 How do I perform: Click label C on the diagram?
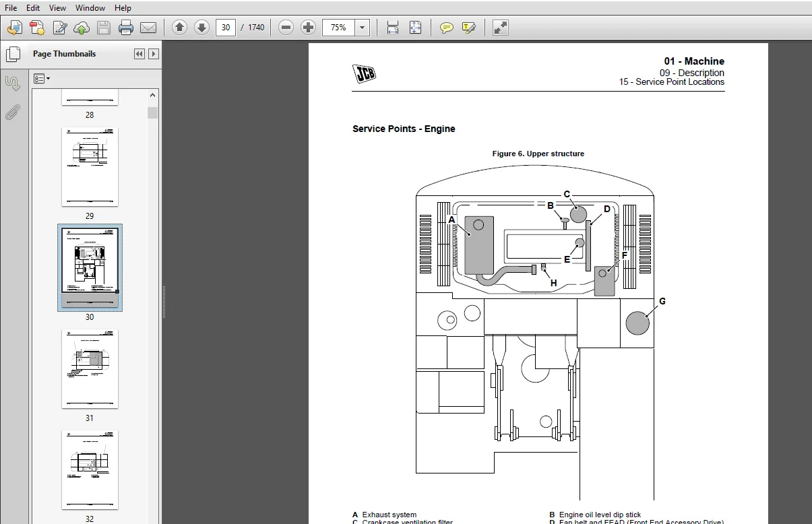pos(567,195)
